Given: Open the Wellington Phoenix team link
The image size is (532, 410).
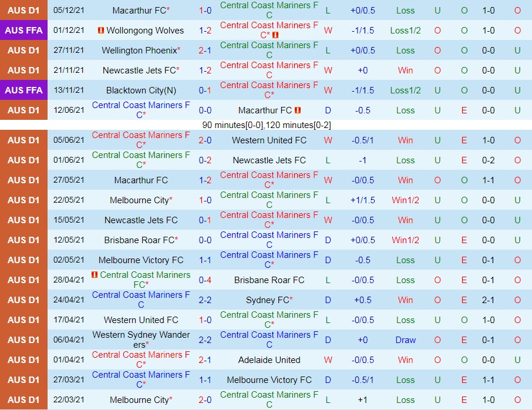Looking at the screenshot, I should [x=139, y=51].
